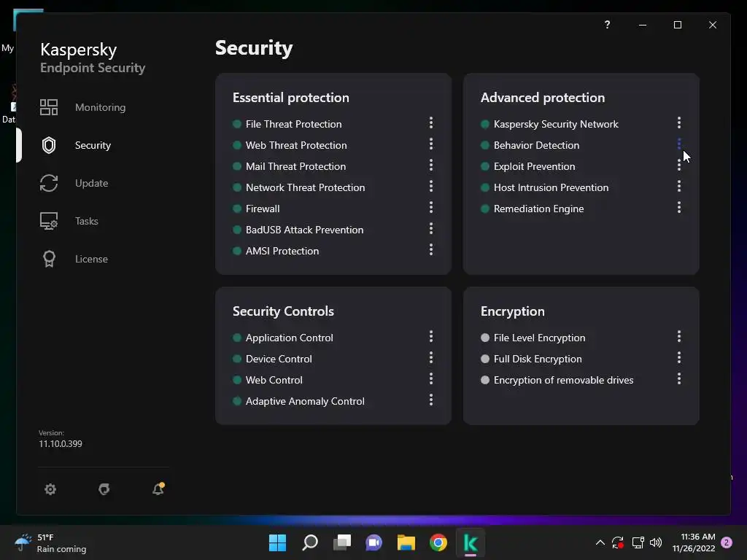This screenshot has height=560, width=747.
Task: Click Web Threat Protection status dot
Action: coord(237,145)
